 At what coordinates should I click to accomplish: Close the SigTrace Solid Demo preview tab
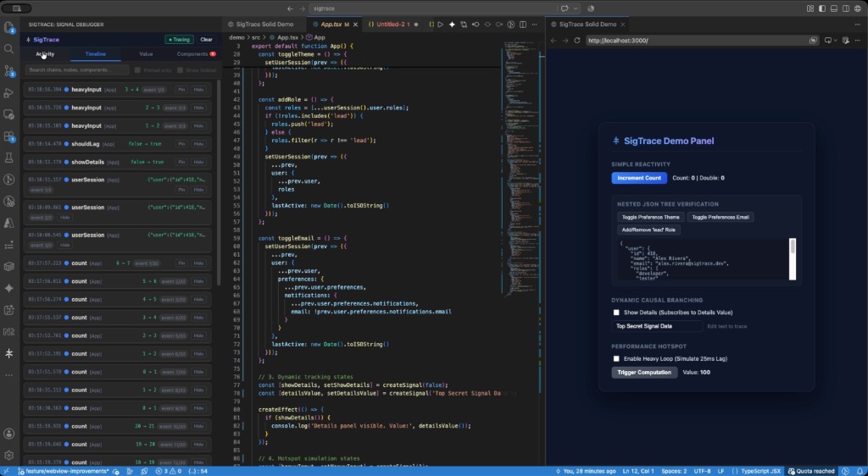coord(623,25)
